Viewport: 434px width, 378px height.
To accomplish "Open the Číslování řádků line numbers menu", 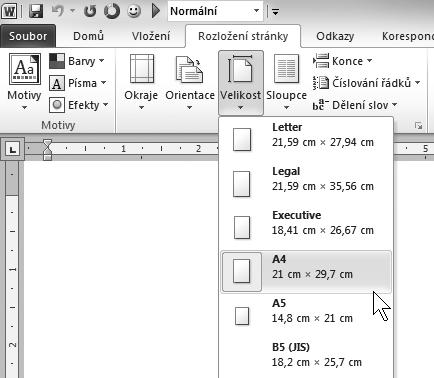I will click(x=367, y=83).
